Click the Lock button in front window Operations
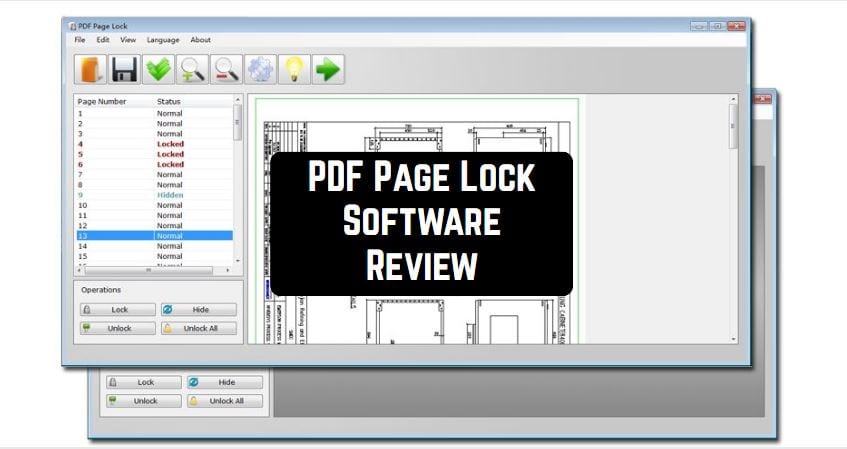The image size is (847, 449). point(118,310)
